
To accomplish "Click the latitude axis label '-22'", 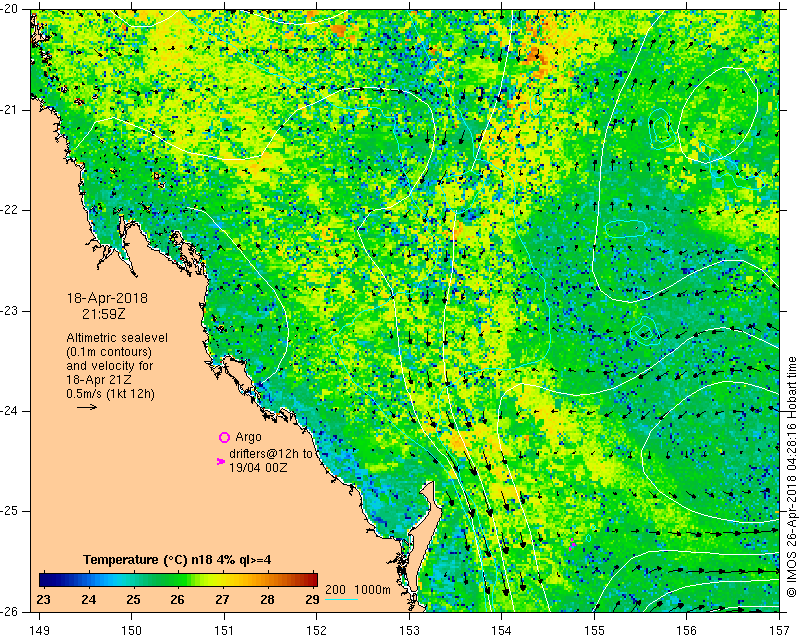I will tap(9, 210).
